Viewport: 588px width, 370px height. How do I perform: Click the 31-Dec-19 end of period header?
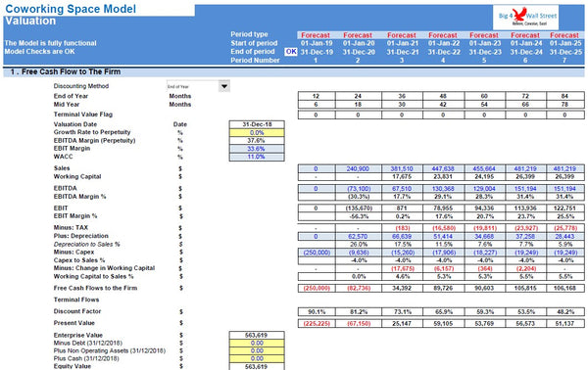317,52
